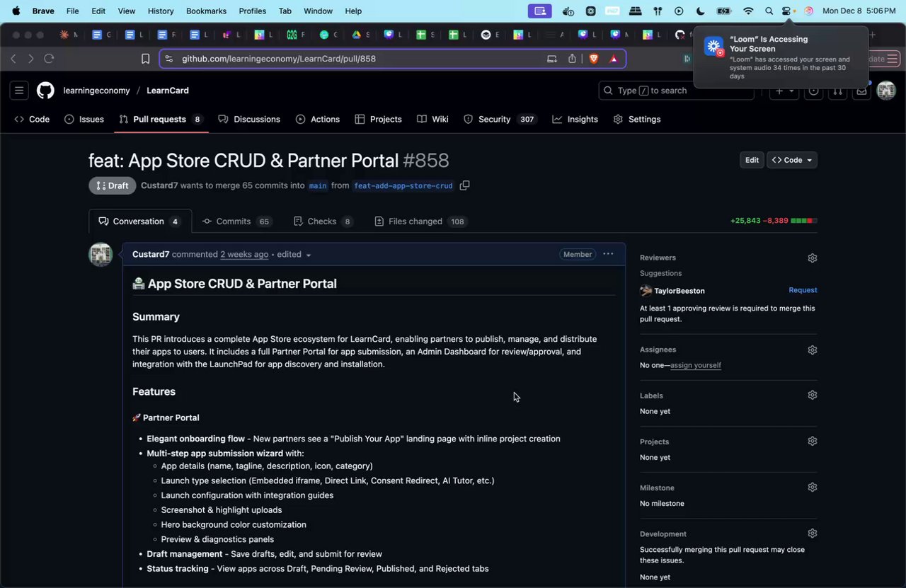Click the site information icon in the address bar

pos(168,59)
